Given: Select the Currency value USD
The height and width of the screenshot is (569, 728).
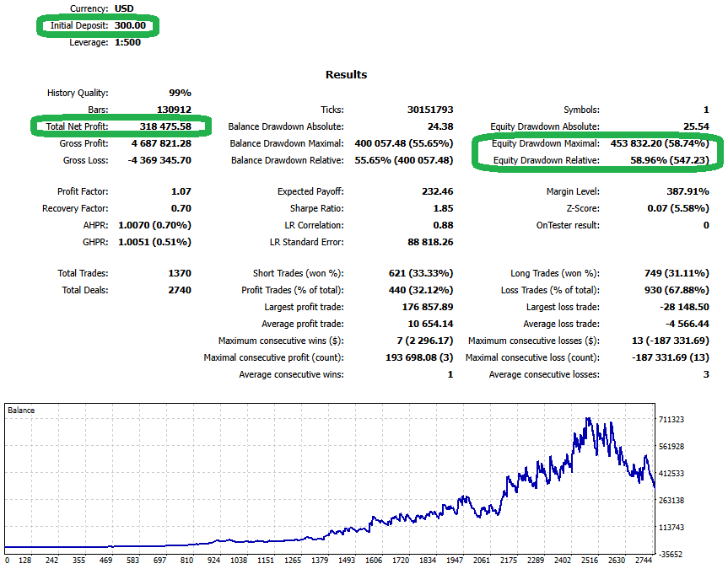Looking at the screenshot, I should tap(124, 8).
